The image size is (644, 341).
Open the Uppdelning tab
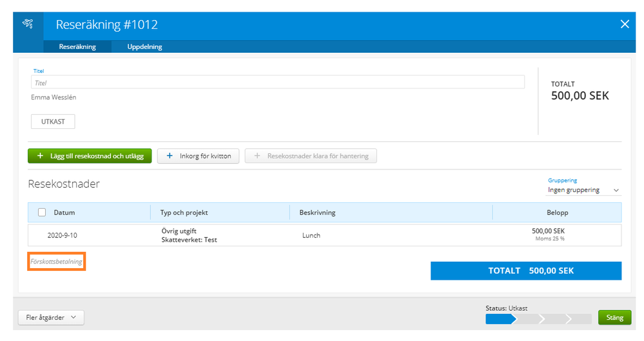[x=144, y=46]
